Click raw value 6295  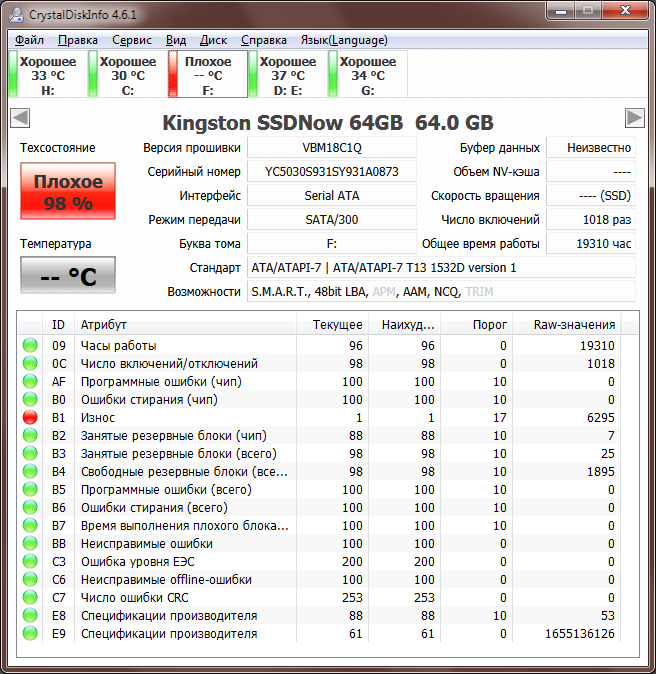pos(601,417)
